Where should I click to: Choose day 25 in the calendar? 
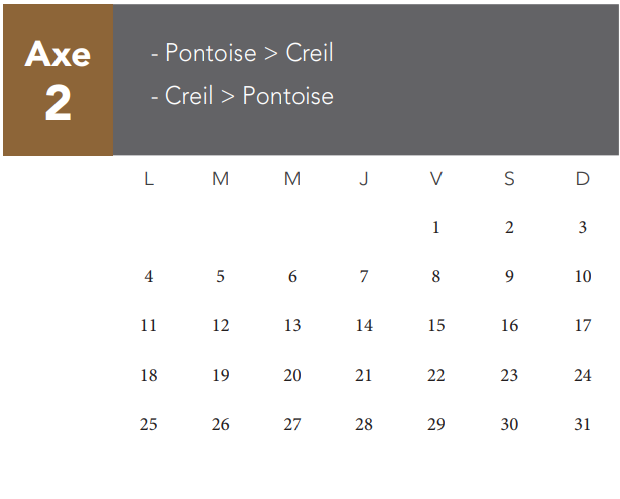[x=149, y=424]
